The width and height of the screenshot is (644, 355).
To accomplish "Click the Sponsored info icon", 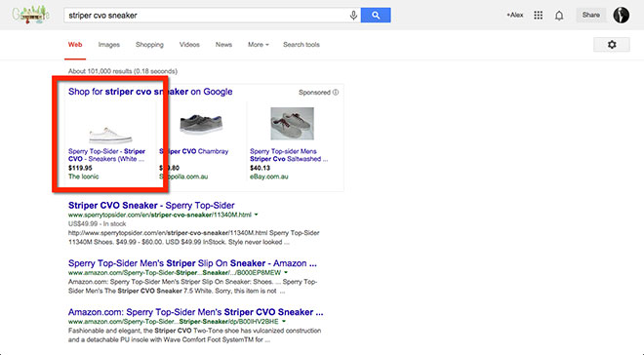I will pyautogui.click(x=336, y=93).
